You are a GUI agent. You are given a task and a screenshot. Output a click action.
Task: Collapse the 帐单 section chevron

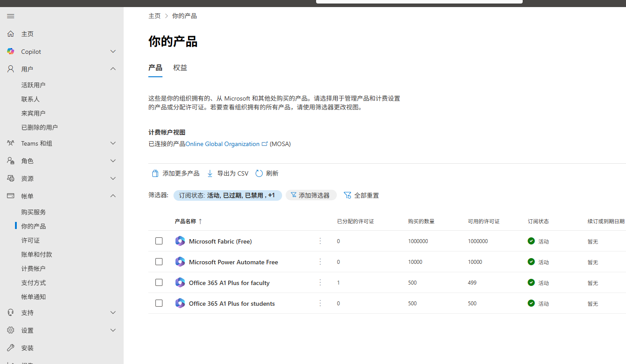pyautogui.click(x=113, y=196)
